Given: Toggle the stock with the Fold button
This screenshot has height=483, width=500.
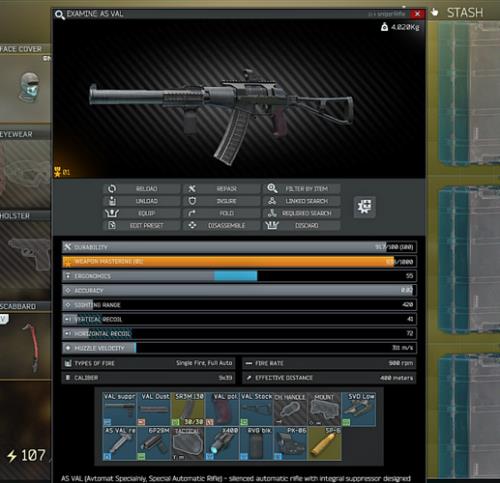Looking at the screenshot, I should tap(222, 213).
